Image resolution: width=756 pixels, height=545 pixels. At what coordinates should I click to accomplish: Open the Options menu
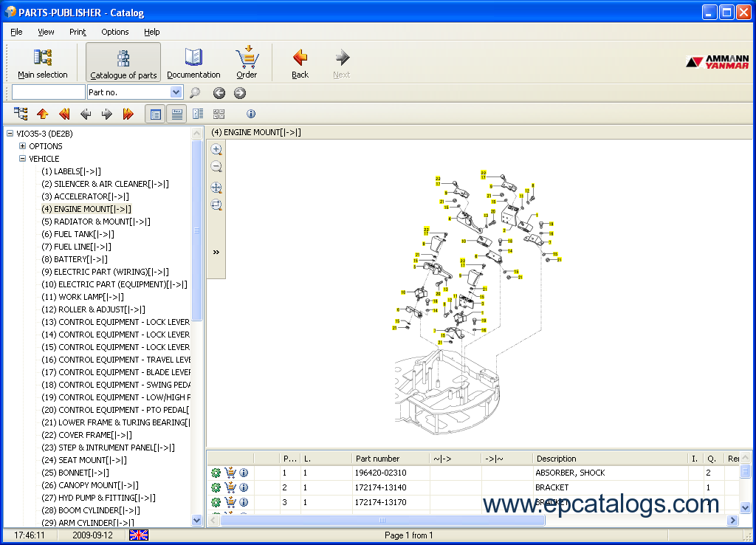(x=114, y=32)
